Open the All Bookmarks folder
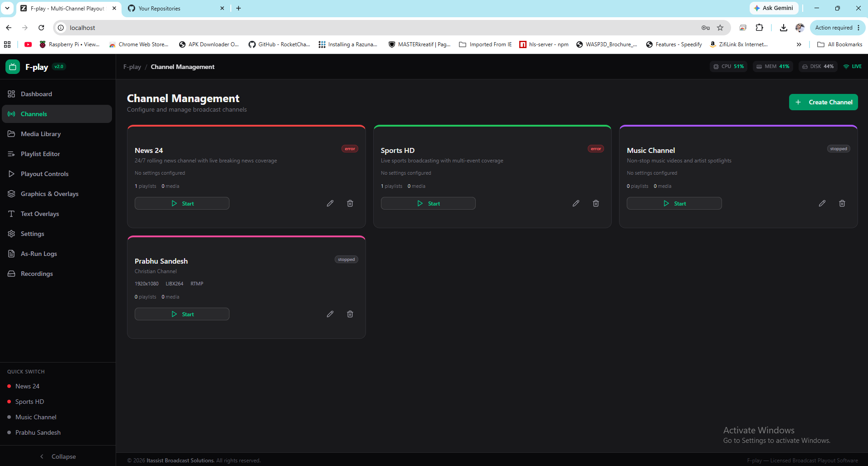This screenshot has height=466, width=868. (840, 44)
